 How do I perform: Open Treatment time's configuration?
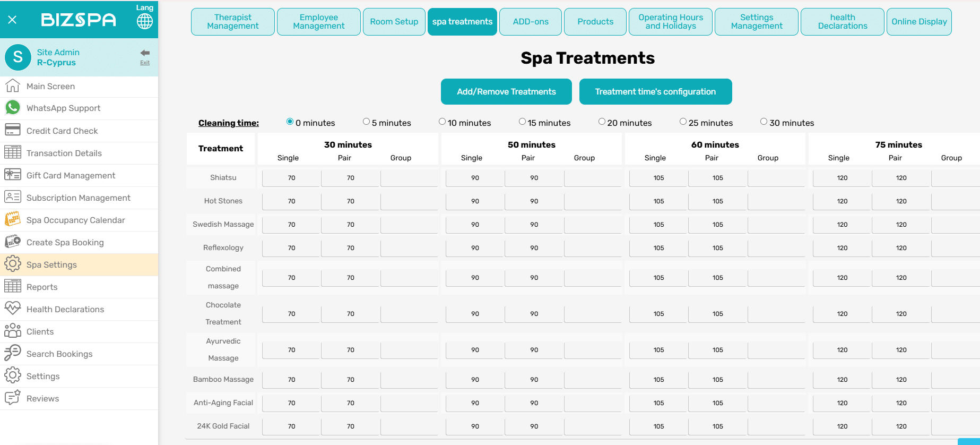[x=655, y=92]
